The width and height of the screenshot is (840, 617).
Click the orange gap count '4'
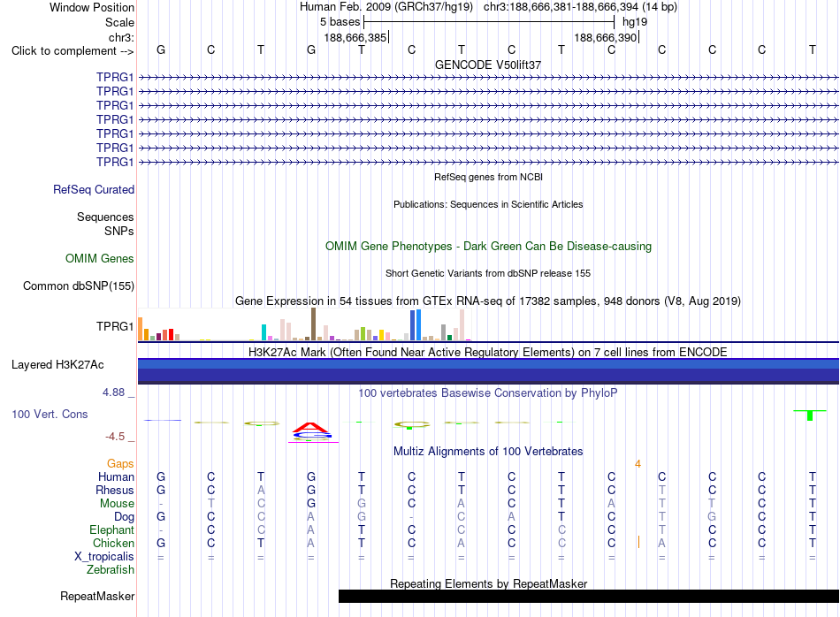pos(638,464)
